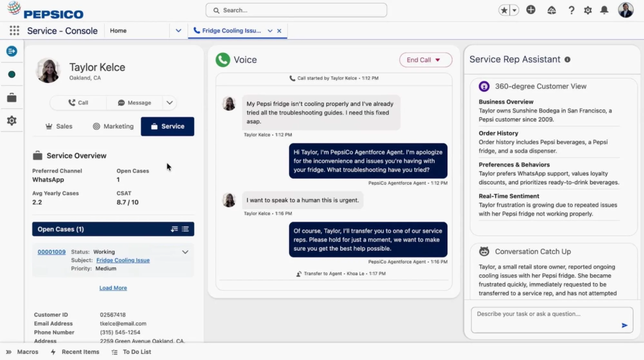Open the briefcase sidebar icon
644x360 pixels.
coord(12,98)
